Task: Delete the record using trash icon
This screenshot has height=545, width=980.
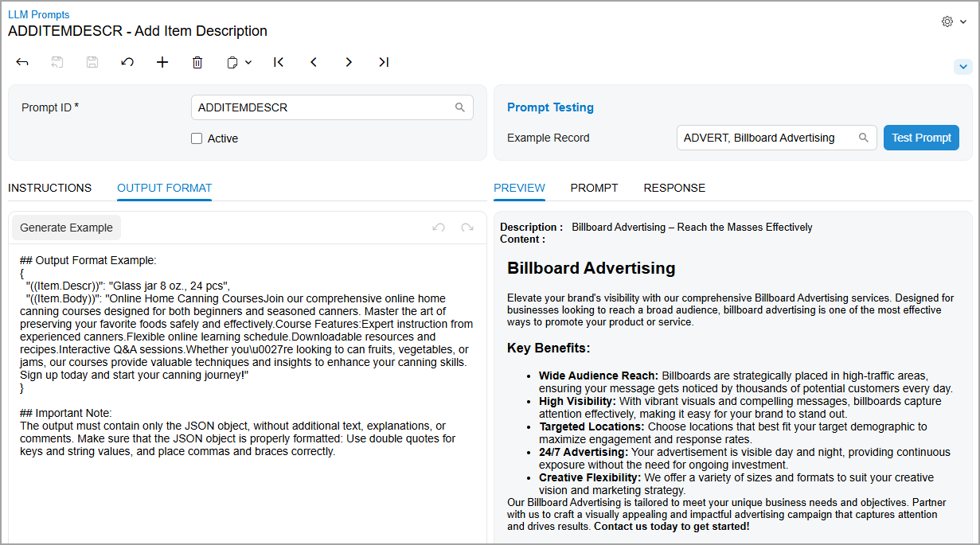Action: (x=197, y=62)
